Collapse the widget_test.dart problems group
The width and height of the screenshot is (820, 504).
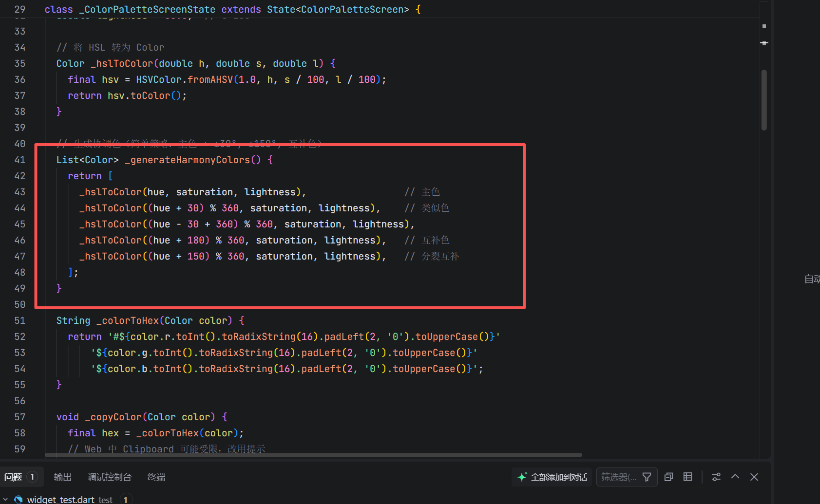(x=5, y=499)
